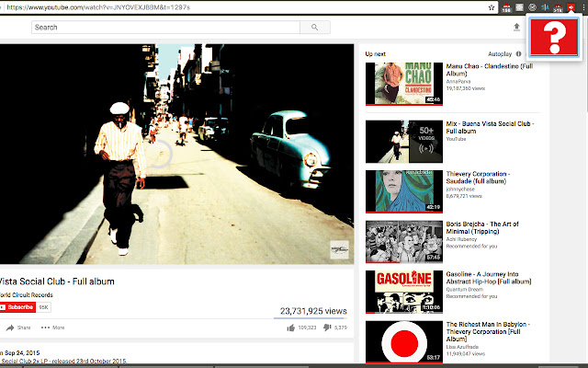Open Boris Brejcha Art of Minimal video

[x=481, y=227]
